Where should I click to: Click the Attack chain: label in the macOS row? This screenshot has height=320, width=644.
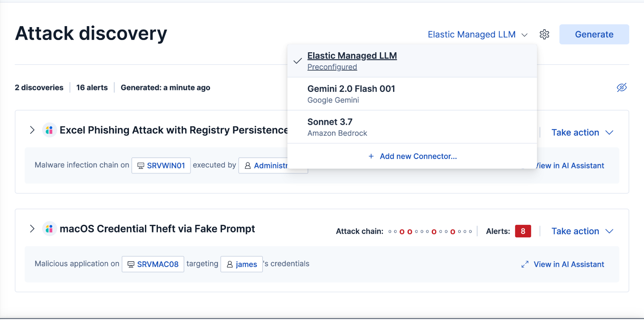click(x=360, y=231)
